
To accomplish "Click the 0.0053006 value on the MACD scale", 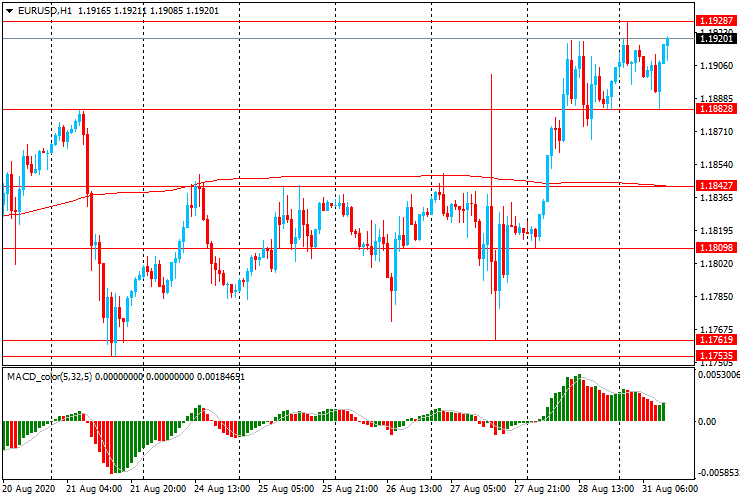I will (x=718, y=376).
